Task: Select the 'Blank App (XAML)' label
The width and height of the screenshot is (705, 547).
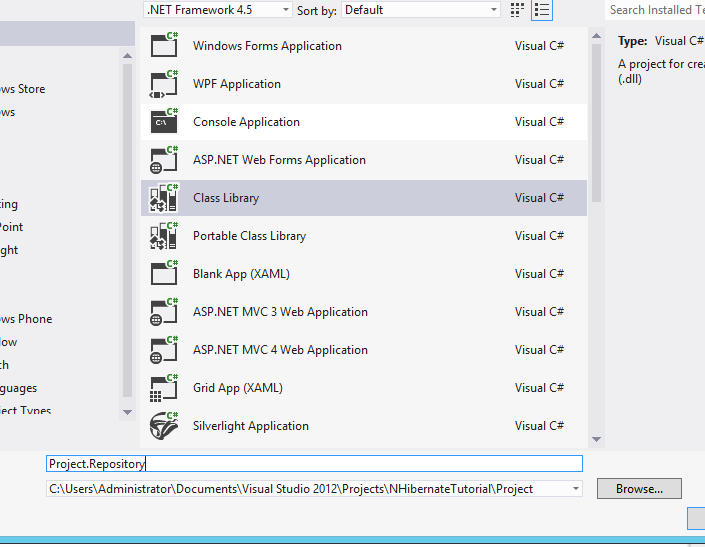Action: pos(241,274)
